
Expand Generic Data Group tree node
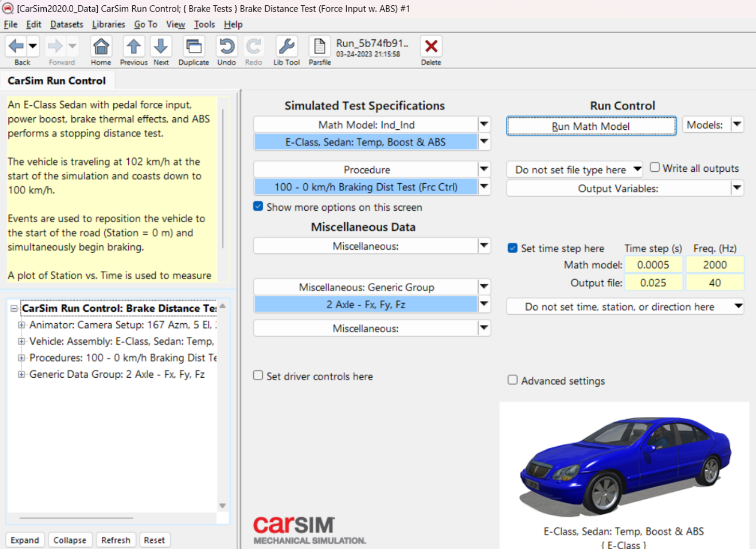(x=21, y=375)
